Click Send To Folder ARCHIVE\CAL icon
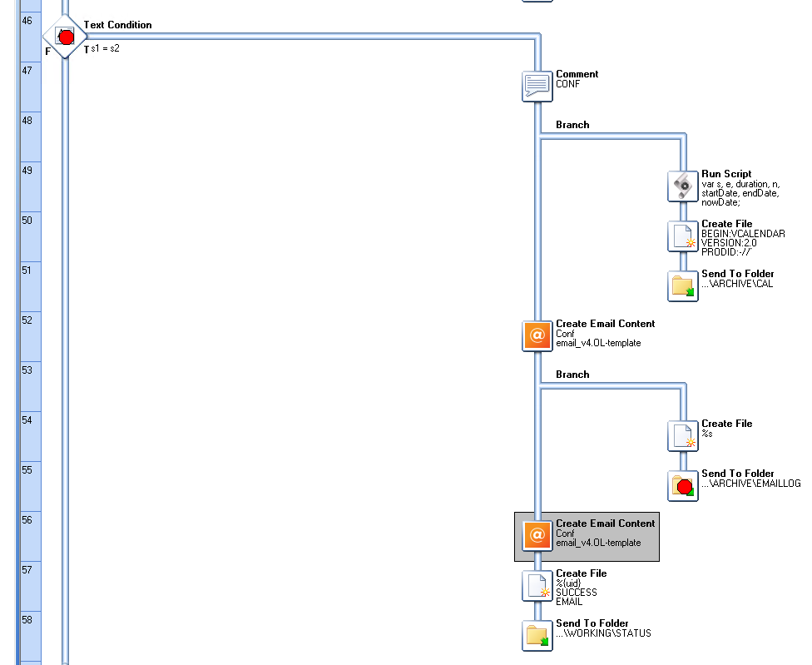 (x=682, y=285)
